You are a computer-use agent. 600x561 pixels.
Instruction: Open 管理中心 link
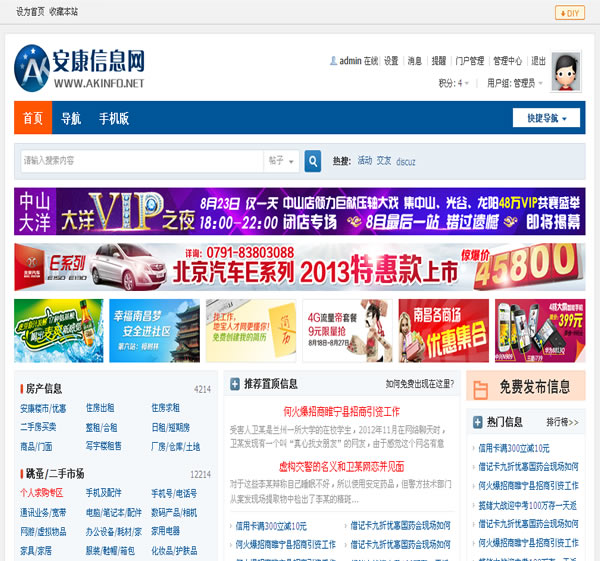(x=507, y=61)
